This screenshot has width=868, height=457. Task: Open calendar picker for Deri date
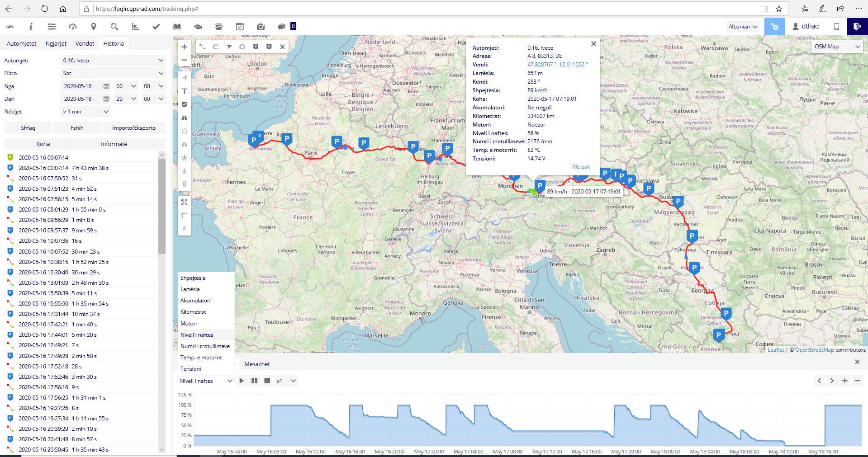click(x=106, y=99)
